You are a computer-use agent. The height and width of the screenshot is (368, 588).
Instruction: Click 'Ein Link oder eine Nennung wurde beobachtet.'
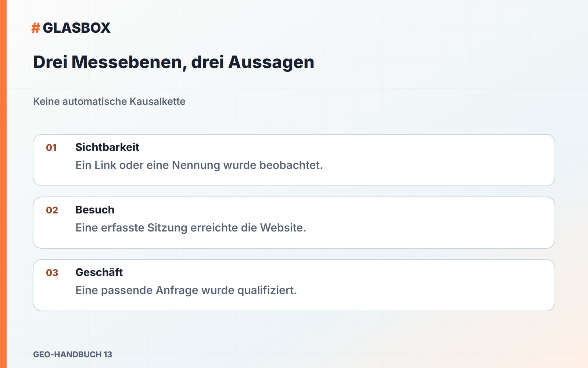(x=199, y=165)
